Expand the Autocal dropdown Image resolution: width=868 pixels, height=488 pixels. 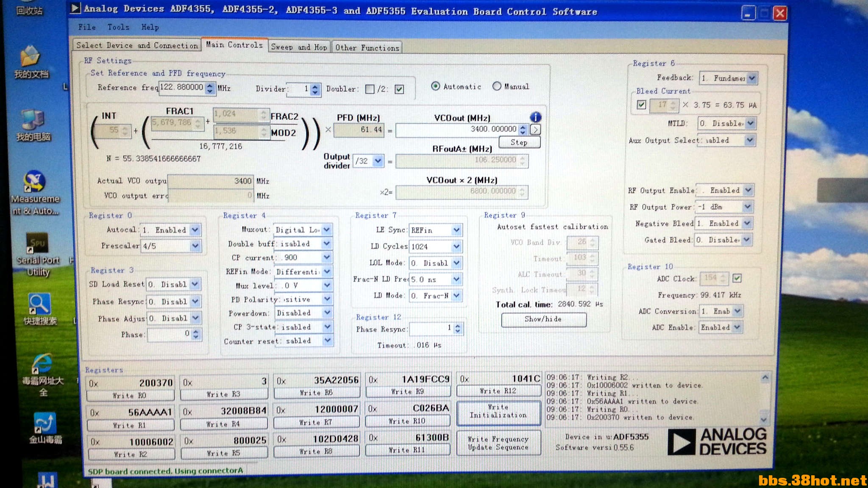(x=170, y=230)
